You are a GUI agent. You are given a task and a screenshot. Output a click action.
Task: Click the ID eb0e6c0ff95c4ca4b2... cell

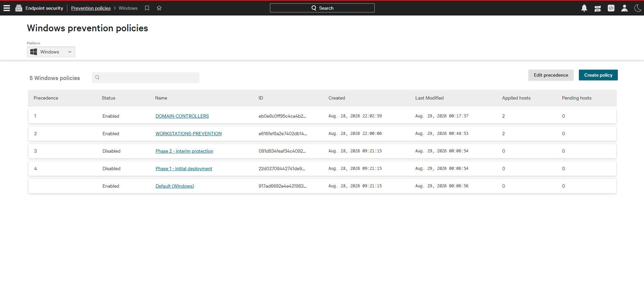pos(282,116)
